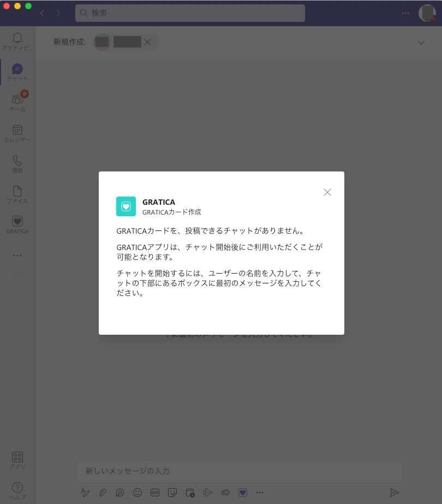Open the チーム (Teams) section
Viewport: 442px width, 504px height.
(x=17, y=103)
